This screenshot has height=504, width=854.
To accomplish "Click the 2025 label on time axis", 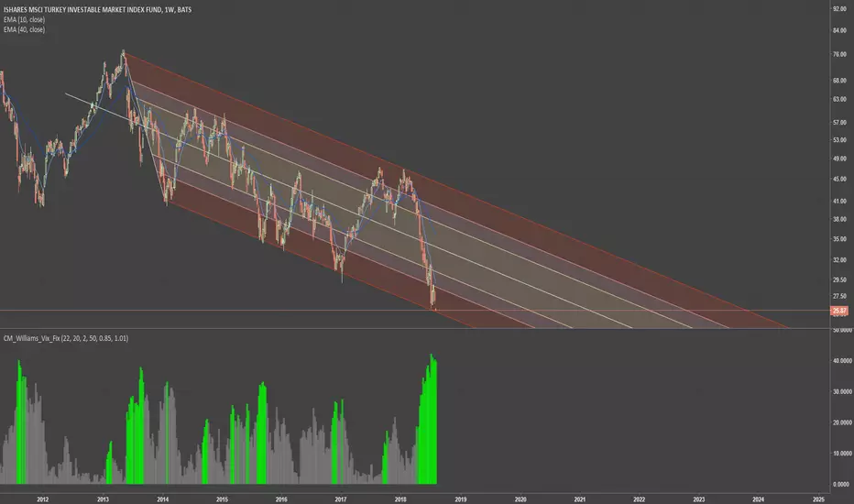I will tap(817, 499).
